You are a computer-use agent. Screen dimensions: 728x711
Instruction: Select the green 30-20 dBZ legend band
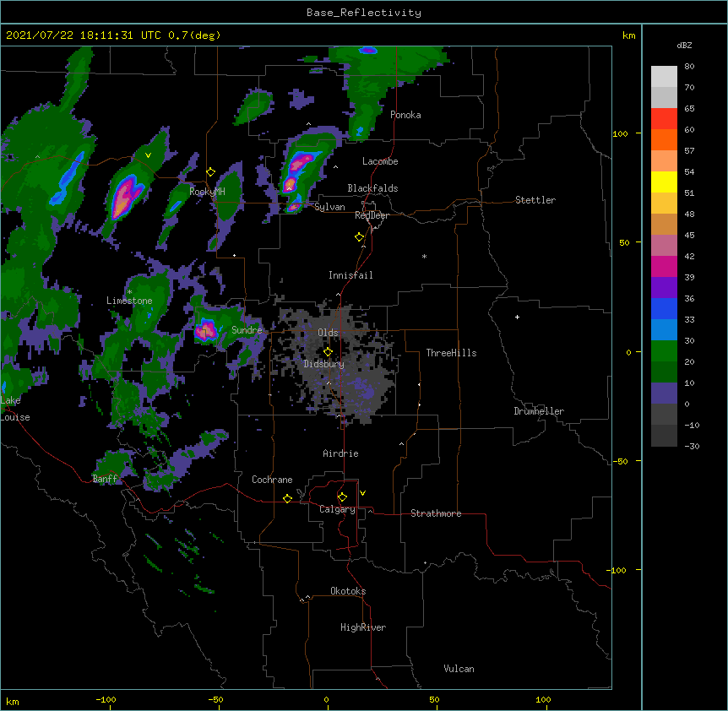664,351
